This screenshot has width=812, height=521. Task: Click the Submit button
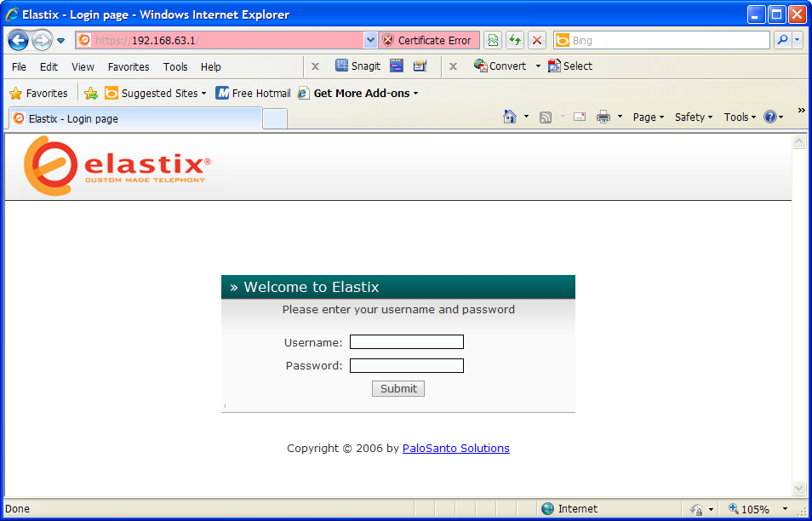(x=398, y=388)
